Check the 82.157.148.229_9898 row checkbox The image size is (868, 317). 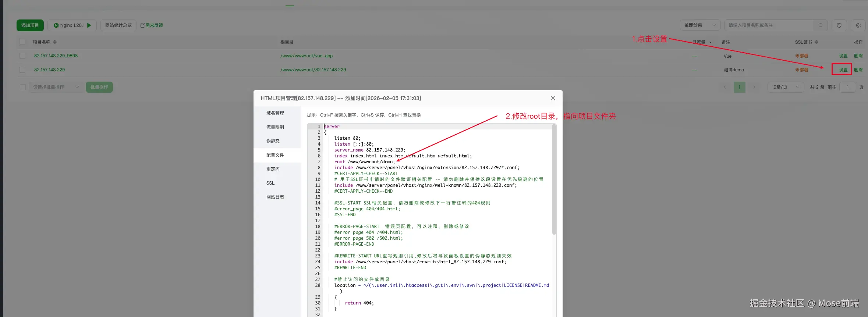coord(22,56)
